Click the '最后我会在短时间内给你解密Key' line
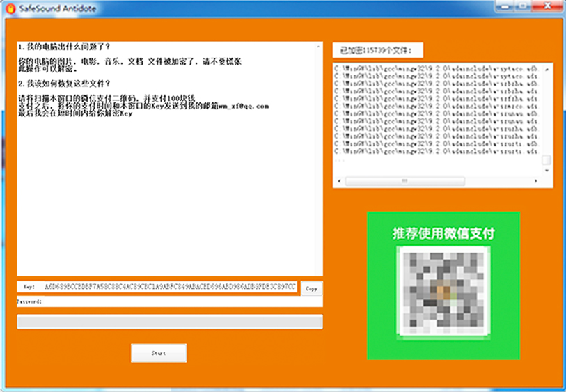Viewport: 566px width, 392px height. tap(75, 113)
